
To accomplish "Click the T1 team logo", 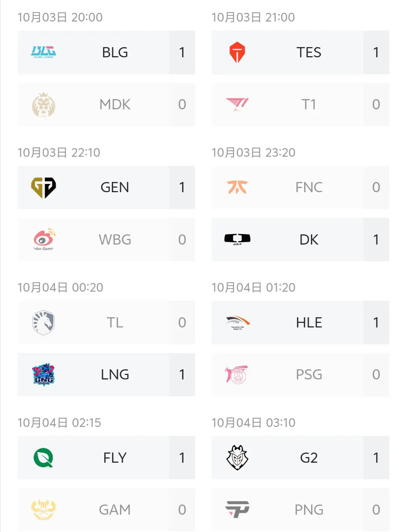I will click(237, 104).
